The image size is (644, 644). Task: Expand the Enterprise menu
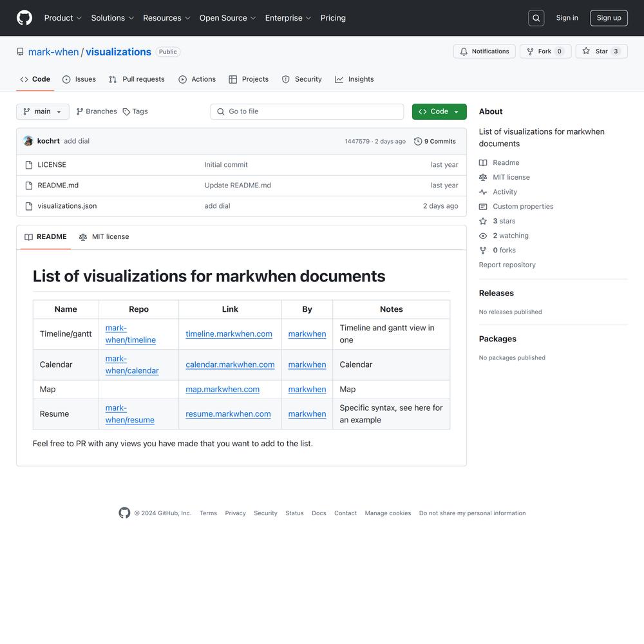click(288, 18)
